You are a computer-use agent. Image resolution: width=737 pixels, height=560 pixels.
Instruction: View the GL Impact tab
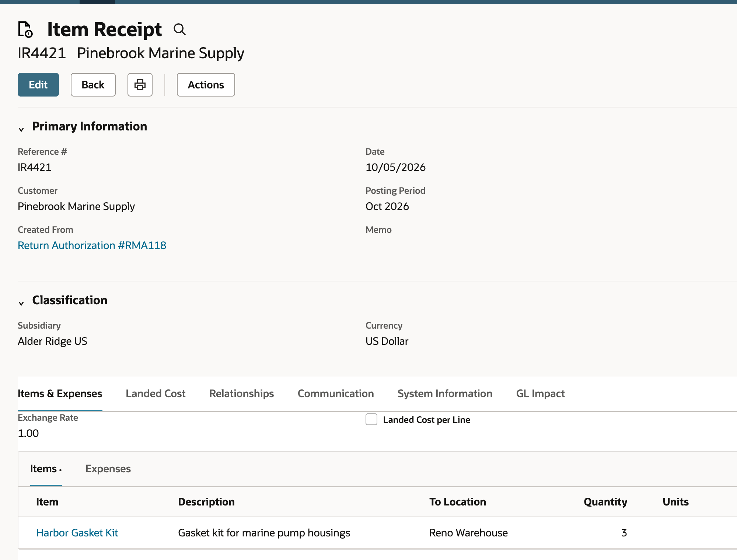pos(540,393)
